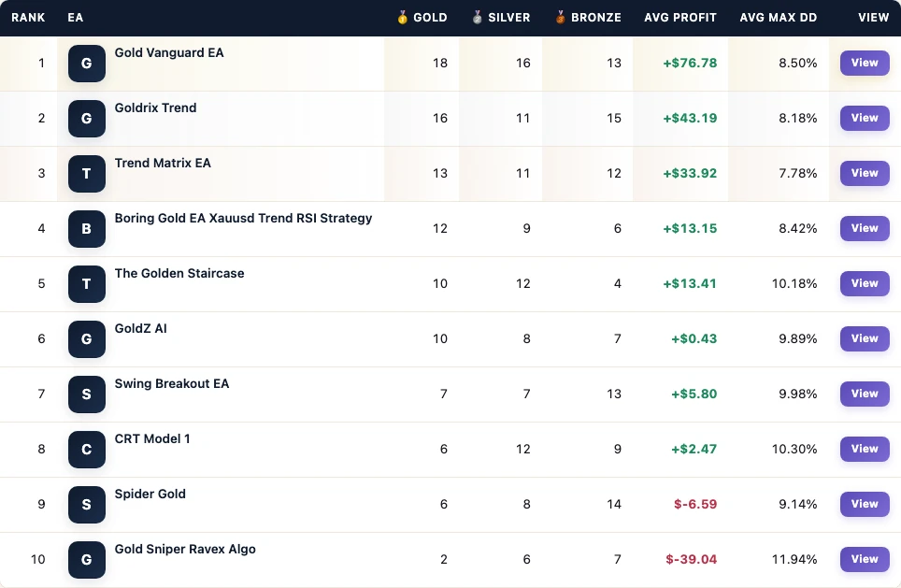
Task: Click the 8.50% max drawdown value
Action: 797,64
